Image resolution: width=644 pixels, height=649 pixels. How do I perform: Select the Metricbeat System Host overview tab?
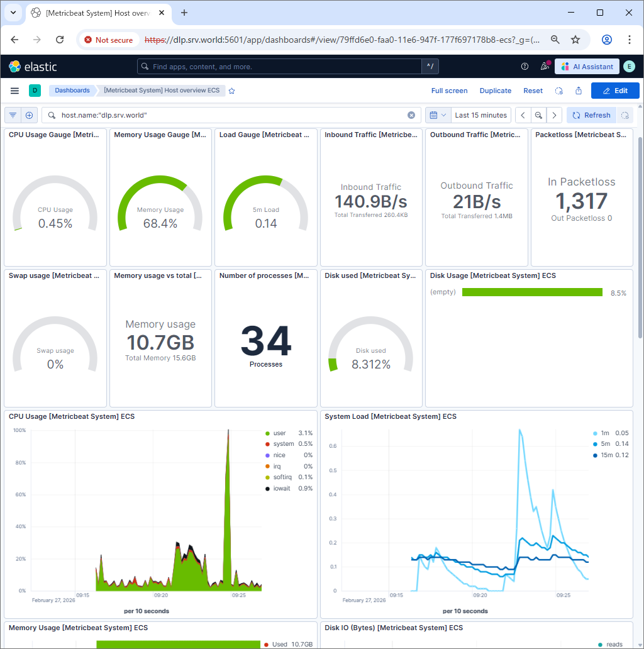tap(98, 13)
